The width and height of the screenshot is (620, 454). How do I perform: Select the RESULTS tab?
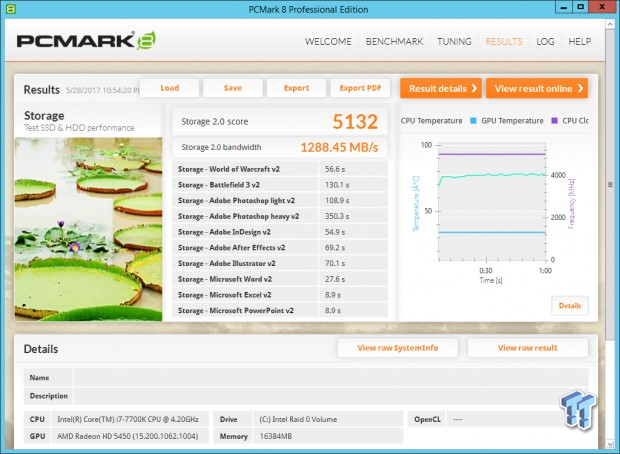(504, 42)
